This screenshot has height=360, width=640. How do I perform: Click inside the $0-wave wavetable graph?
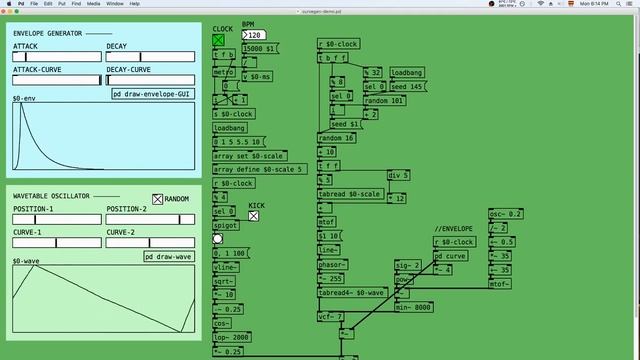(104, 299)
